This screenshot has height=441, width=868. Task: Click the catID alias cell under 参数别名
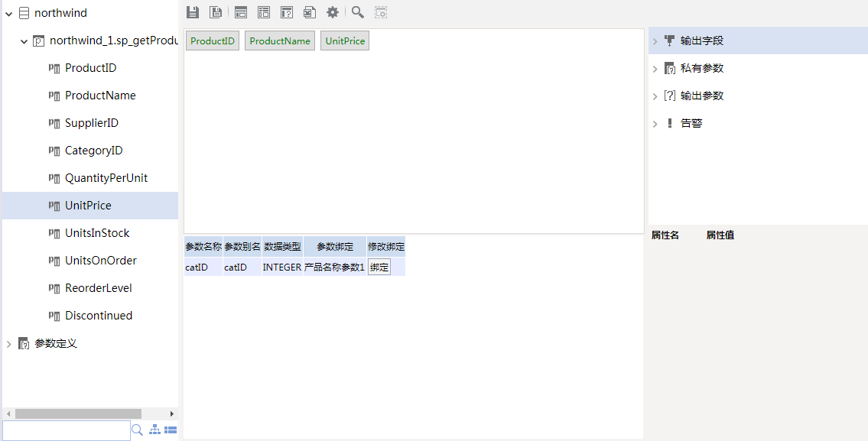242,268
